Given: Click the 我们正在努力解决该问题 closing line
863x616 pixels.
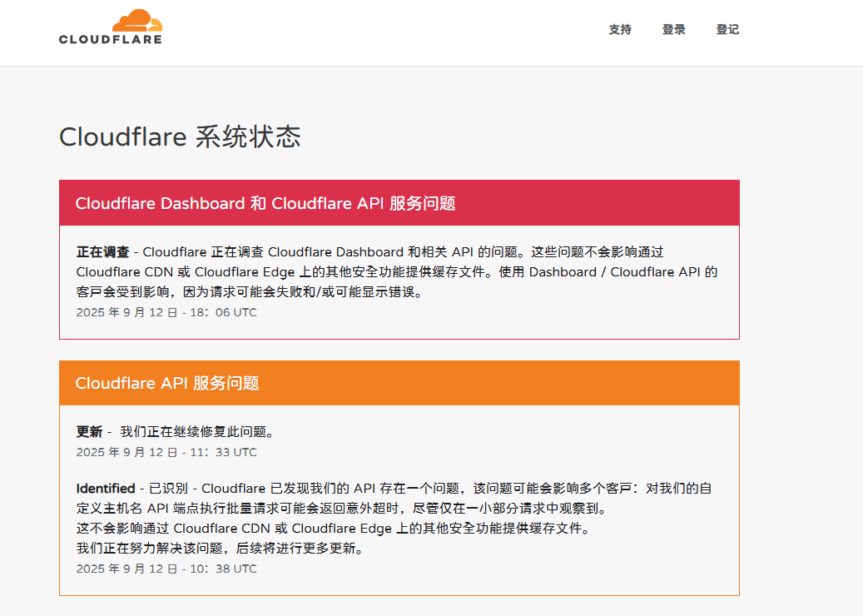Looking at the screenshot, I should pyautogui.click(x=220, y=549).
